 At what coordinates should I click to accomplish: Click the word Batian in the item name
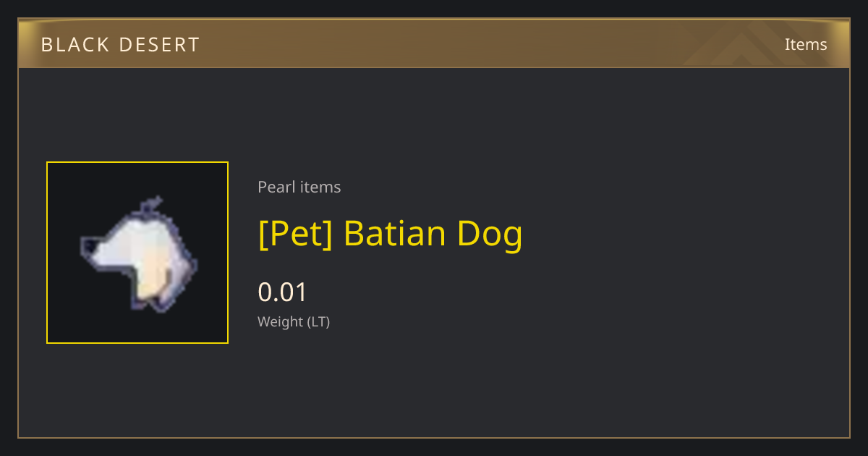click(x=395, y=234)
